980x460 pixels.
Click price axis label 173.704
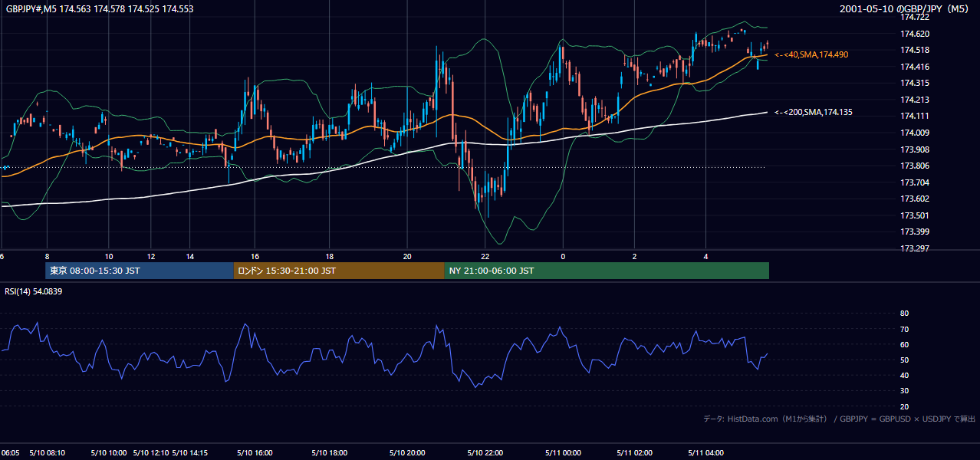point(915,182)
